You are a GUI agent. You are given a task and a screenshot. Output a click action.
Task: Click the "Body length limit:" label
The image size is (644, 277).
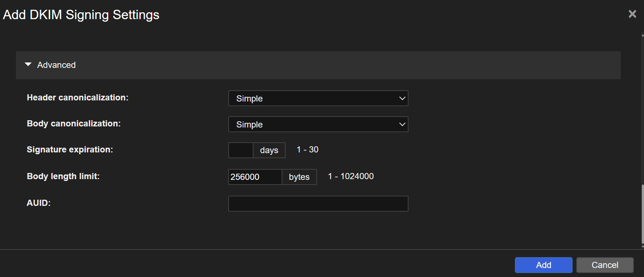pos(63,176)
